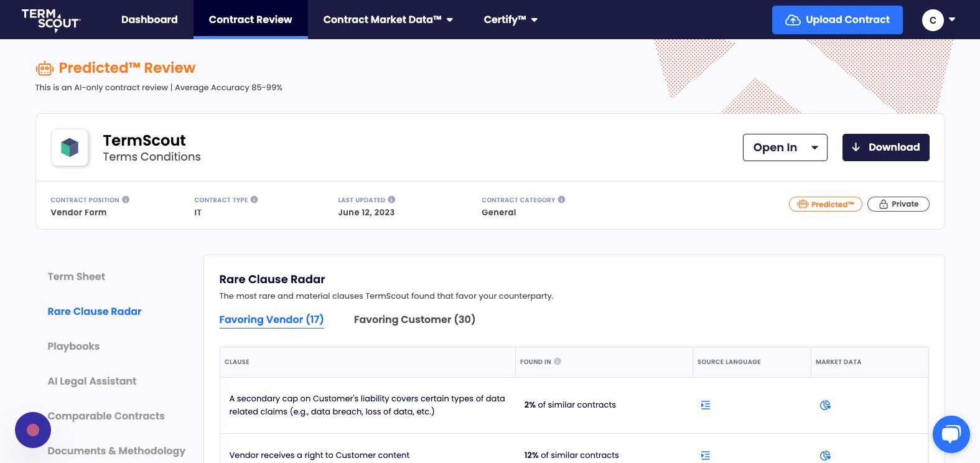This screenshot has height=463, width=980.
Task: Open the user account avatar C
Action: pos(932,20)
